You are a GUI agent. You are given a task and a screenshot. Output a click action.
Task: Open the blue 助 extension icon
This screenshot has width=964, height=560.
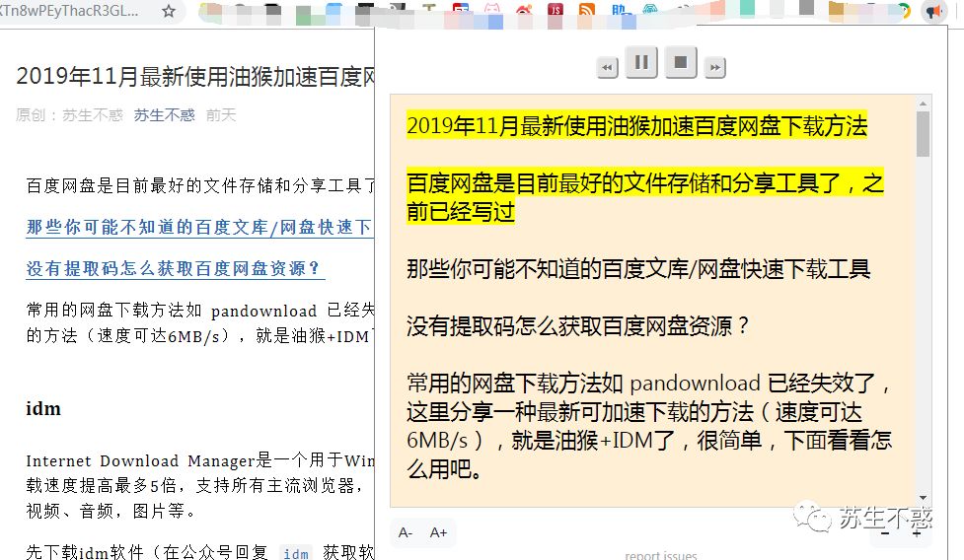point(619,10)
